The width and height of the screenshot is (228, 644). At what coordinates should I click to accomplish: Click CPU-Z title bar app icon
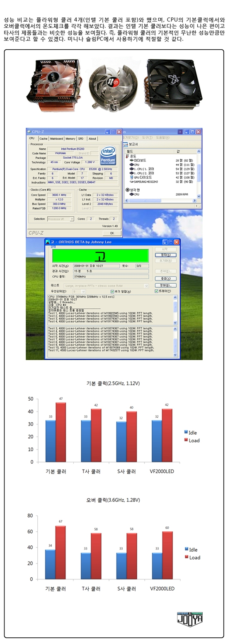(x=29, y=132)
